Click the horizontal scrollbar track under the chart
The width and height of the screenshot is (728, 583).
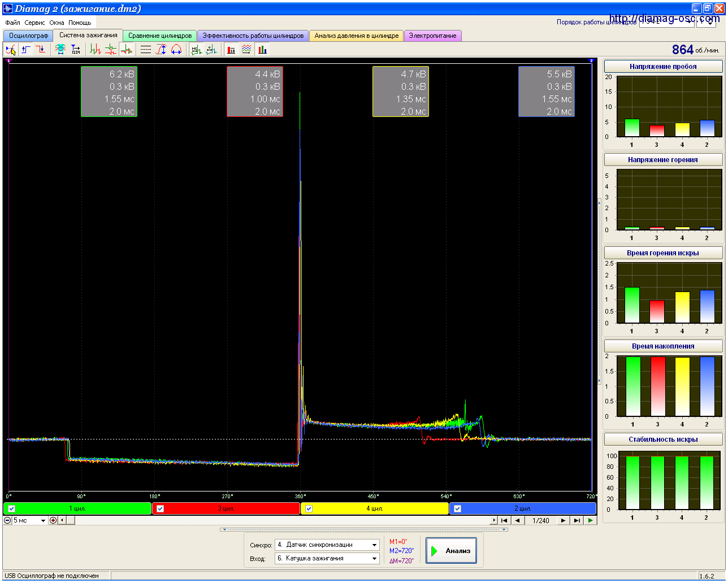[283, 520]
